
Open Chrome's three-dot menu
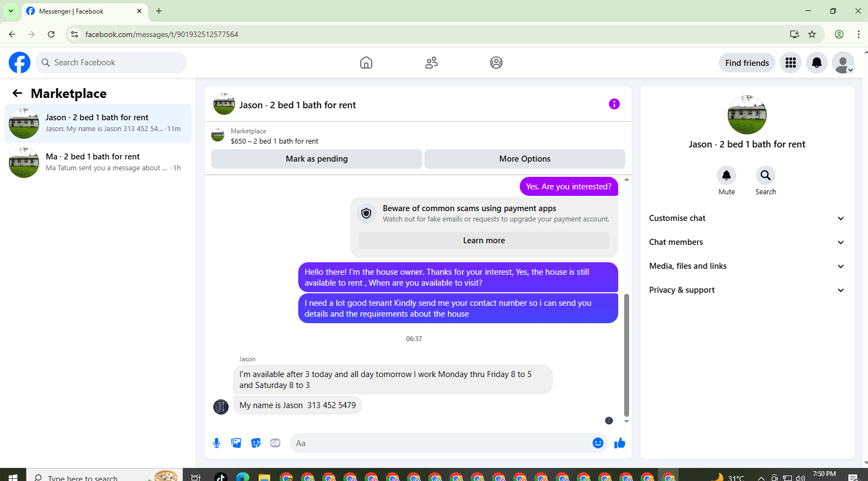point(859,34)
